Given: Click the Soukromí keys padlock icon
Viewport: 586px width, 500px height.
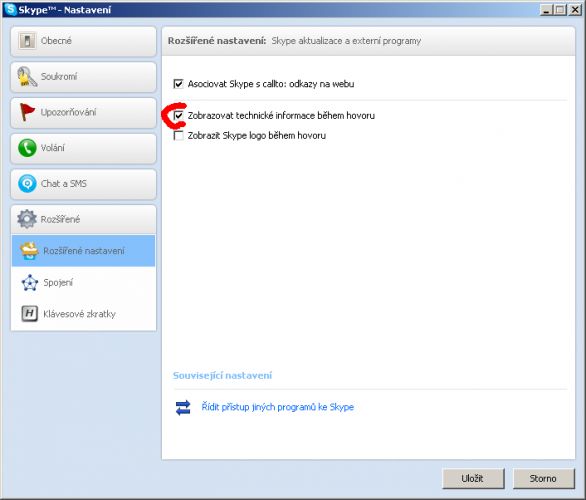Looking at the screenshot, I should click(x=27, y=77).
